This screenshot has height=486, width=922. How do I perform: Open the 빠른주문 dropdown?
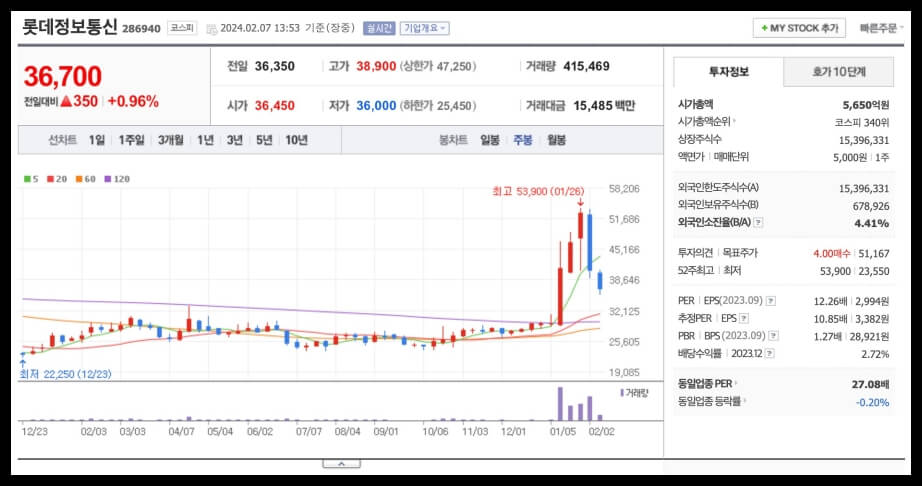tap(881, 28)
